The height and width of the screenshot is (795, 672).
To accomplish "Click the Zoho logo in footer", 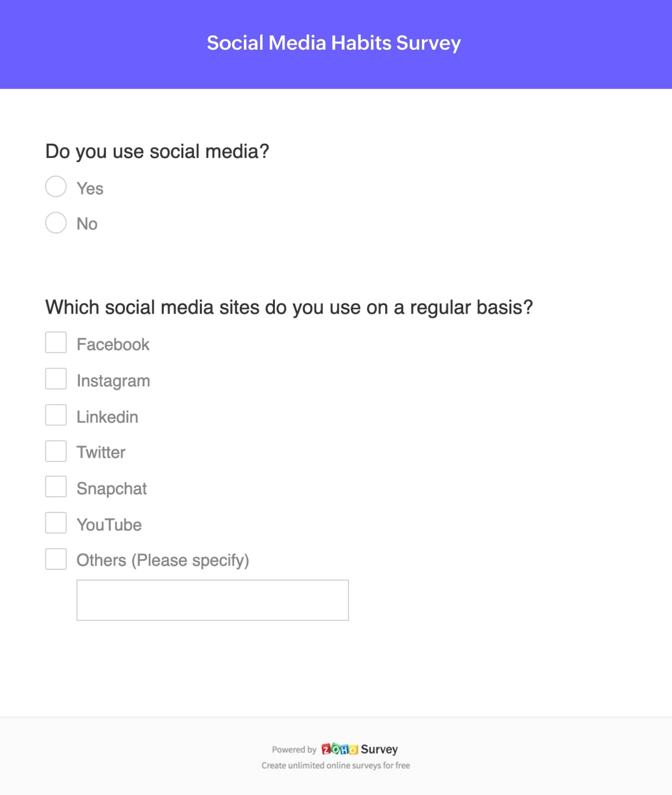I will [x=339, y=749].
